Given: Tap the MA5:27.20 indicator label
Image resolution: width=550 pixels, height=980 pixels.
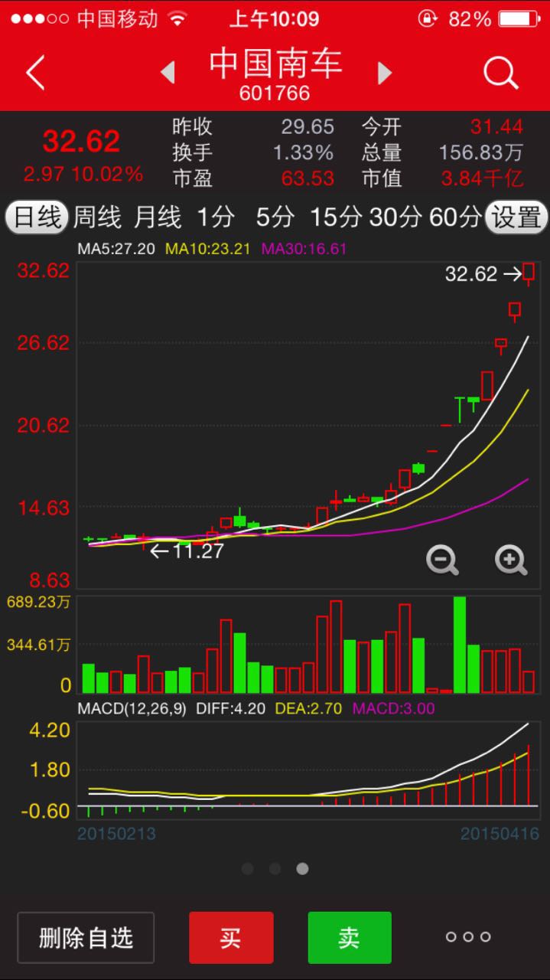Looking at the screenshot, I should [116, 249].
